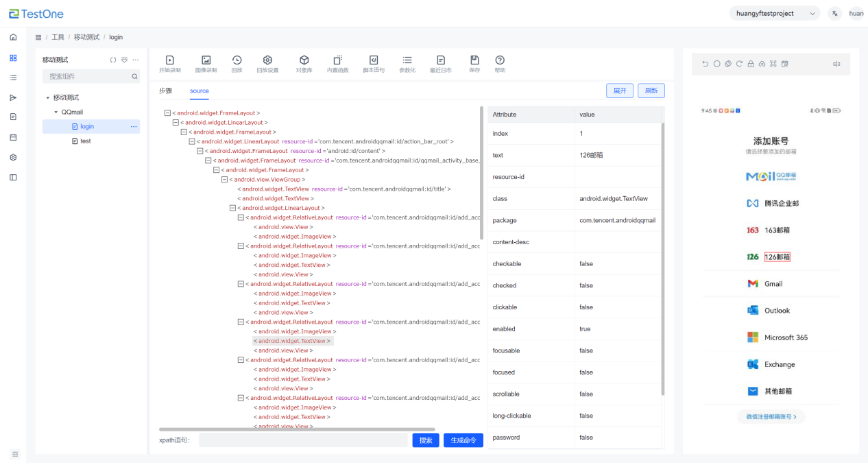Switch to the 步骤 tab
Viewport: 868px width, 463px height.
166,91
